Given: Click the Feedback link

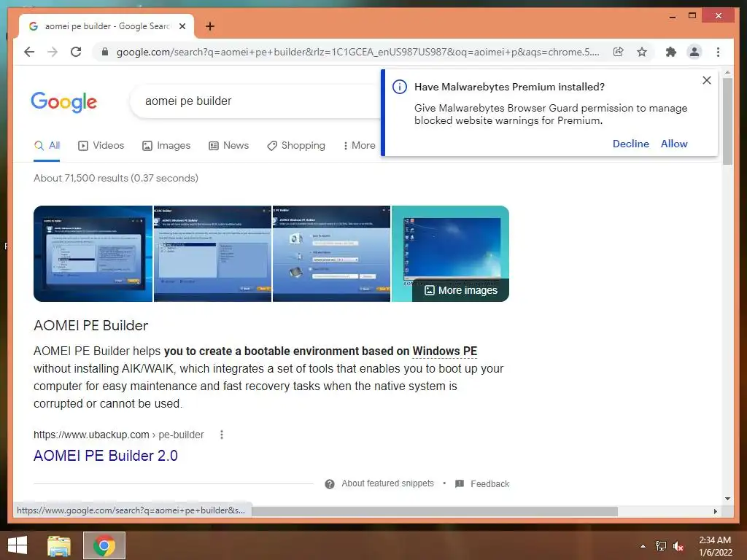Looking at the screenshot, I should click(489, 484).
